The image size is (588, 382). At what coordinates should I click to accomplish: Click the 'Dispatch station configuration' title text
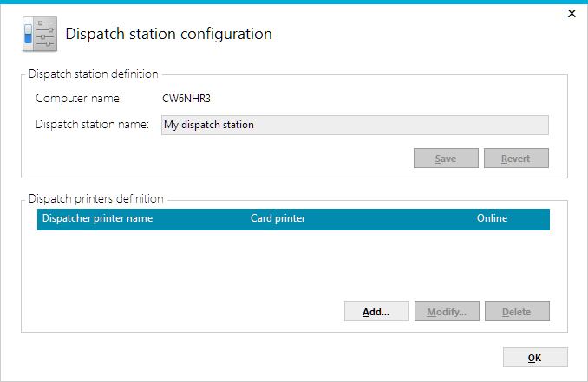pyautogui.click(x=169, y=35)
